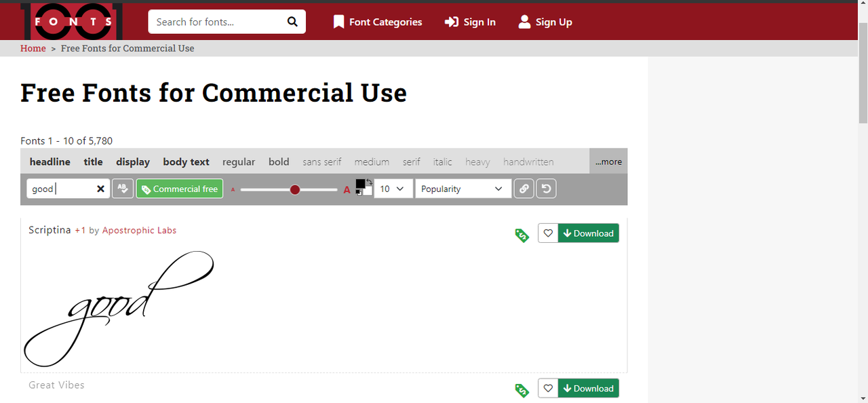Open the Font Categories menu
Image resolution: width=868 pixels, height=403 pixels.
tap(378, 22)
